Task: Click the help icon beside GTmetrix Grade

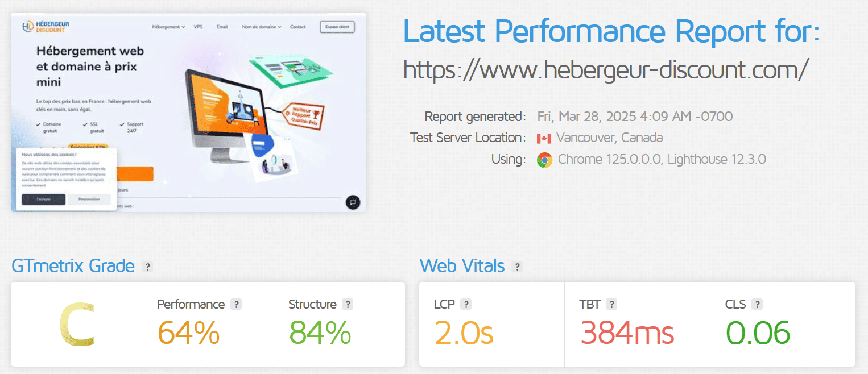Action: tap(148, 267)
